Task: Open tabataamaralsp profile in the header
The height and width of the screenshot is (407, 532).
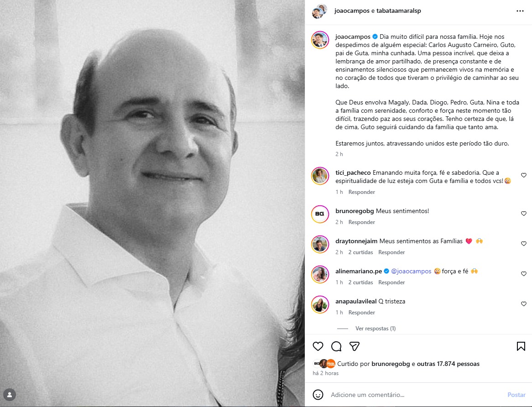Action: [399, 11]
